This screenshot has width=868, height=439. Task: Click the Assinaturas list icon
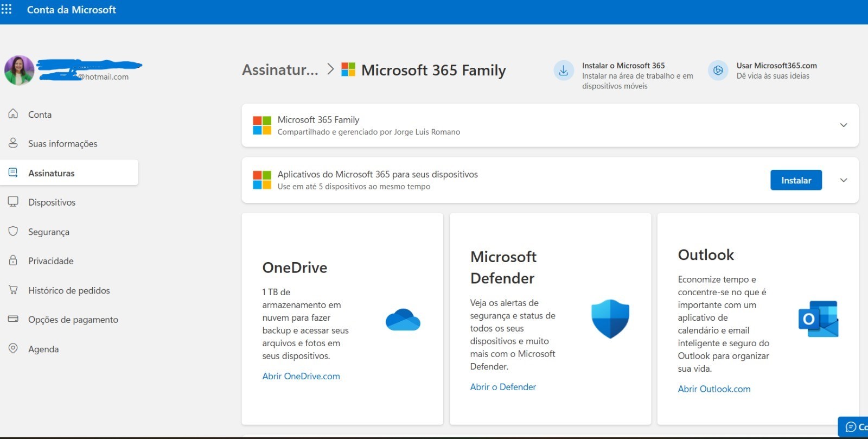[x=13, y=173]
